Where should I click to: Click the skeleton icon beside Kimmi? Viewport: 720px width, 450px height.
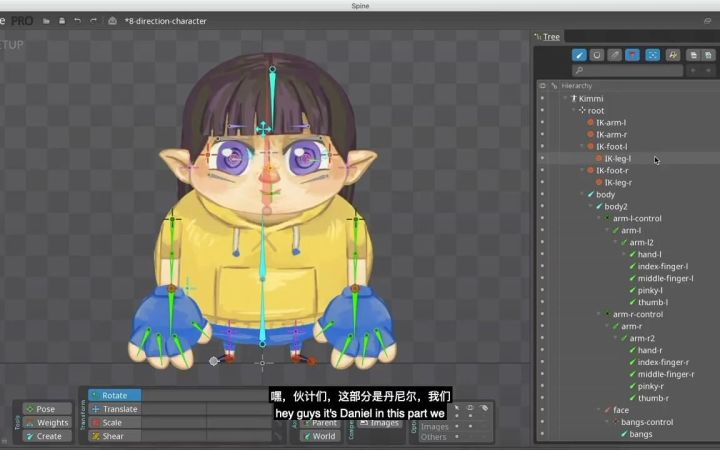574,98
